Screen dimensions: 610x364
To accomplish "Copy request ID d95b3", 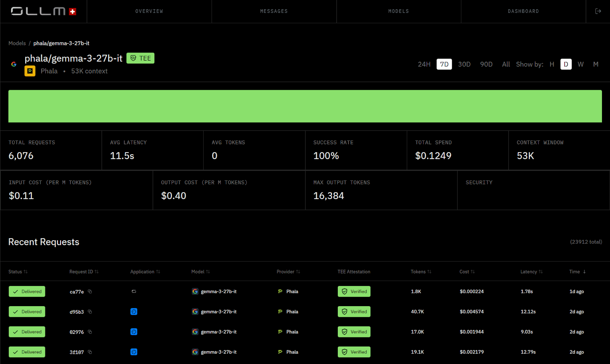I will pyautogui.click(x=90, y=312).
